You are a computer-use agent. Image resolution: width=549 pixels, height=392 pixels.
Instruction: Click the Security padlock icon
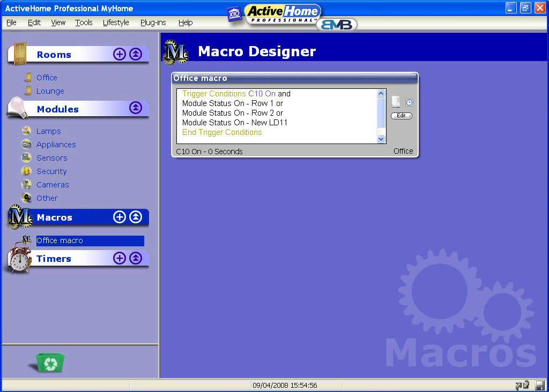click(26, 171)
